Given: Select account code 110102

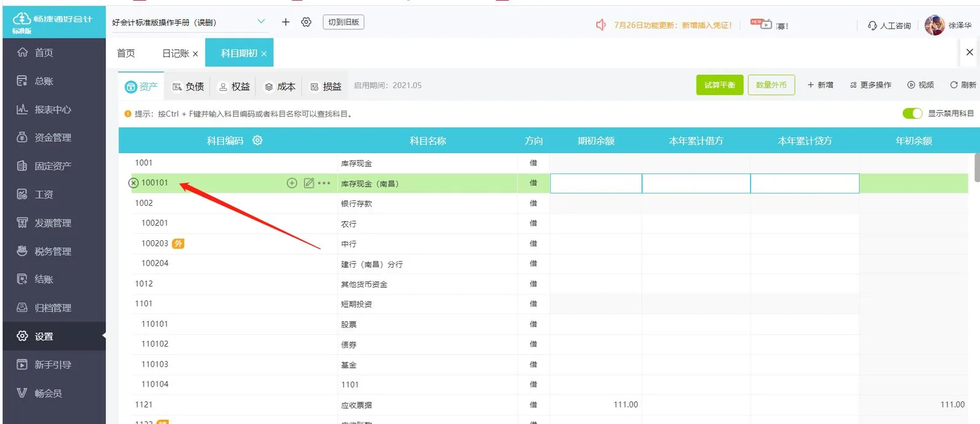Looking at the screenshot, I should [x=155, y=344].
